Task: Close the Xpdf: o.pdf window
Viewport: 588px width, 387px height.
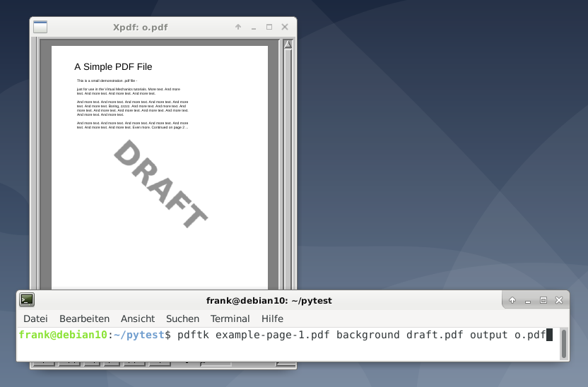Action: click(x=285, y=27)
